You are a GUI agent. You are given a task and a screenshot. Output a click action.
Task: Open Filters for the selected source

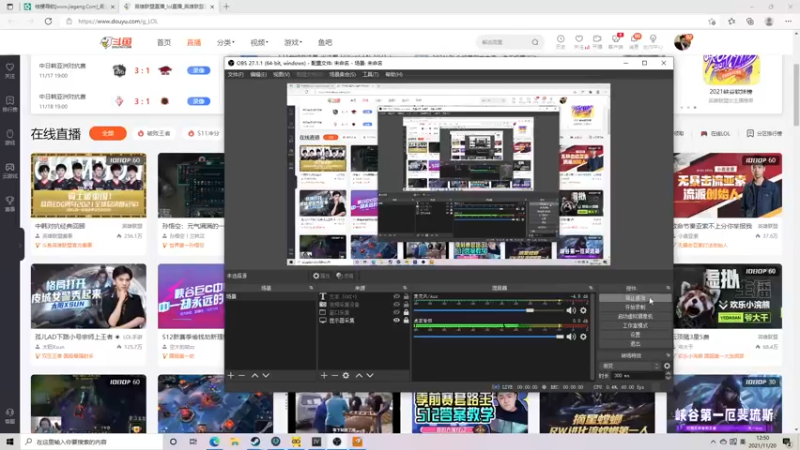[x=344, y=276]
